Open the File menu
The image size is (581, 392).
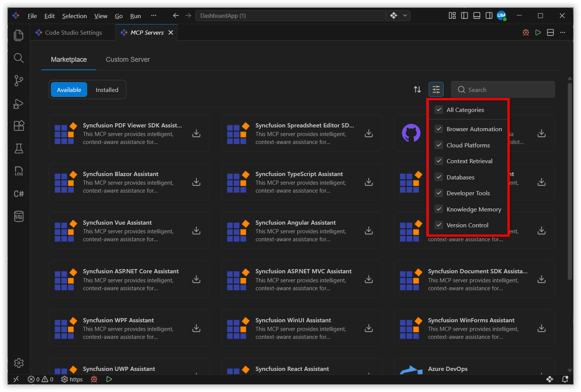coord(32,16)
